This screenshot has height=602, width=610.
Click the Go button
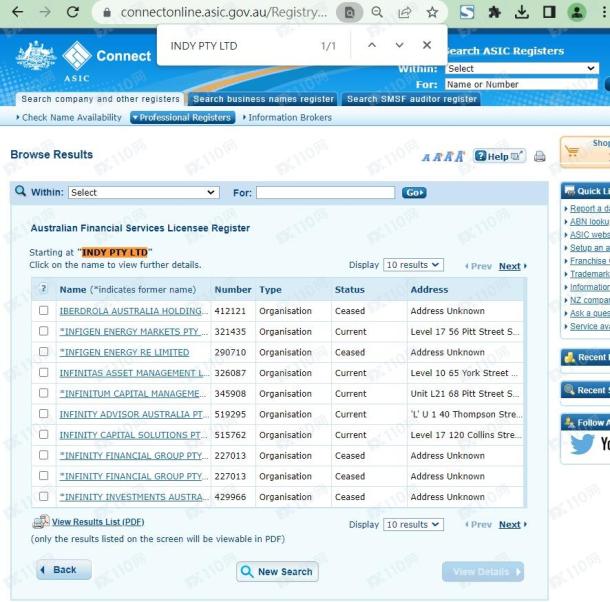pyautogui.click(x=414, y=193)
